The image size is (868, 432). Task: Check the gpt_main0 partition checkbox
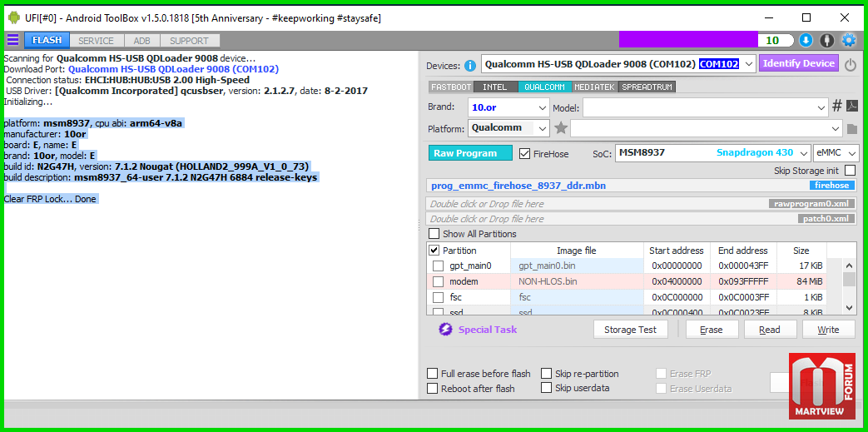pos(438,266)
